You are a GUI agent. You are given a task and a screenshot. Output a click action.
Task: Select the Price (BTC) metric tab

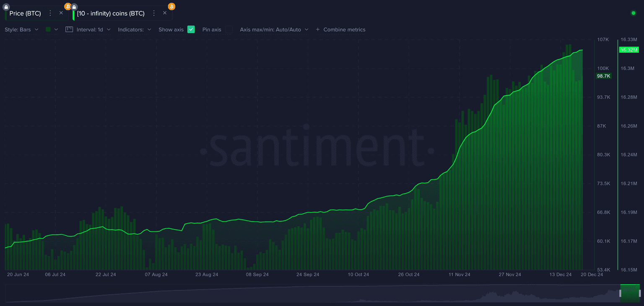click(x=25, y=13)
